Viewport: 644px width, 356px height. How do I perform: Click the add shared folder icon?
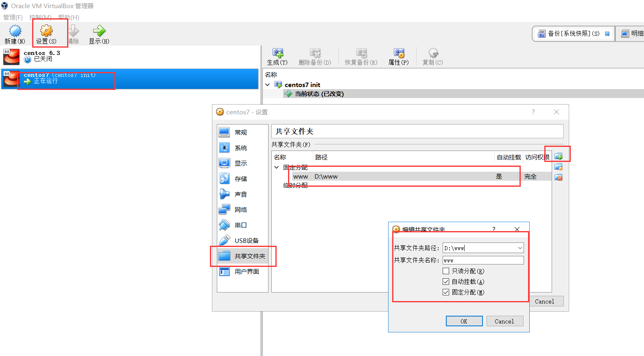pyautogui.click(x=559, y=156)
